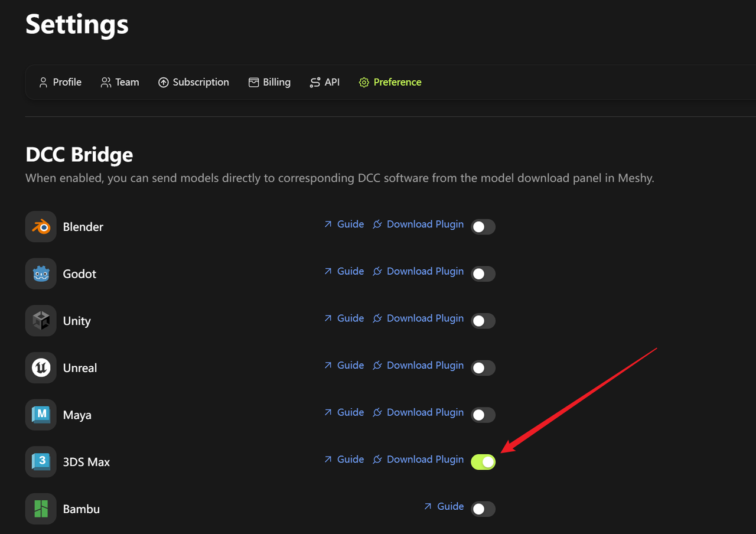Image resolution: width=756 pixels, height=534 pixels.
Task: Open the API tab
Action: (325, 82)
